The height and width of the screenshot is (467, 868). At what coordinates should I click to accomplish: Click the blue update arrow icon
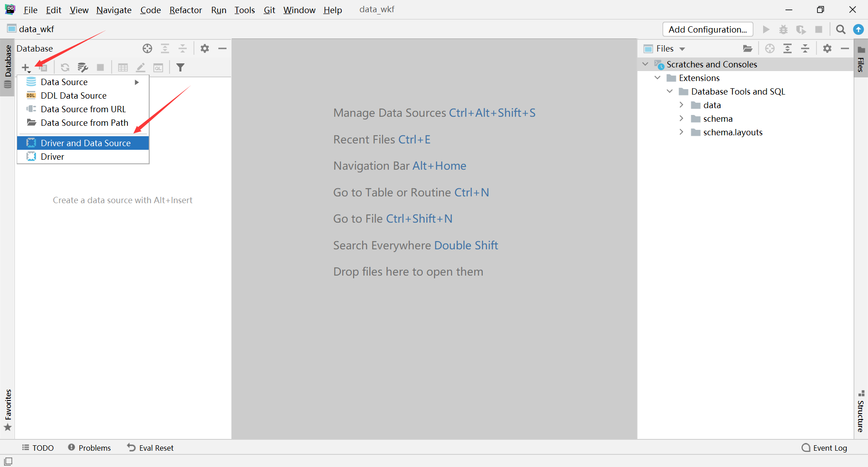(x=859, y=29)
